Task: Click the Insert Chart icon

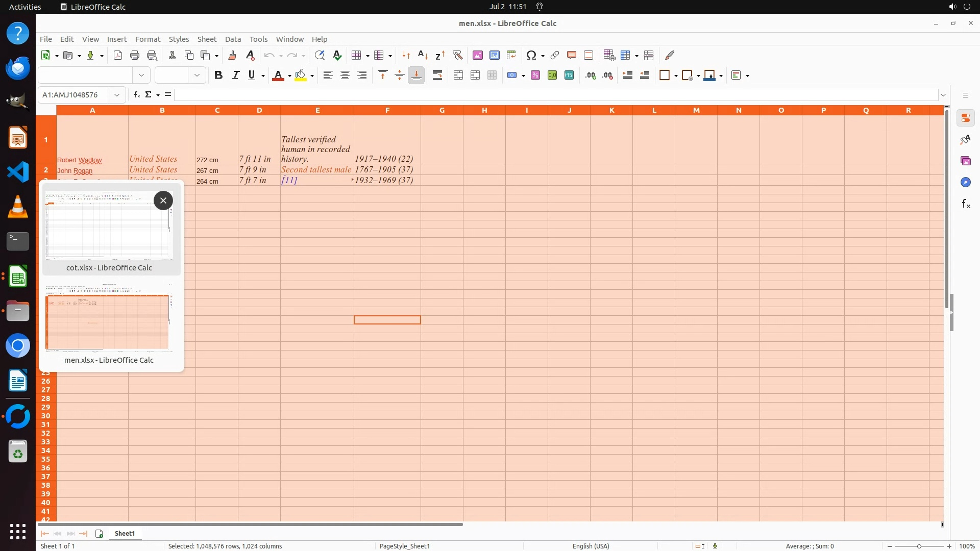Action: 494,55
